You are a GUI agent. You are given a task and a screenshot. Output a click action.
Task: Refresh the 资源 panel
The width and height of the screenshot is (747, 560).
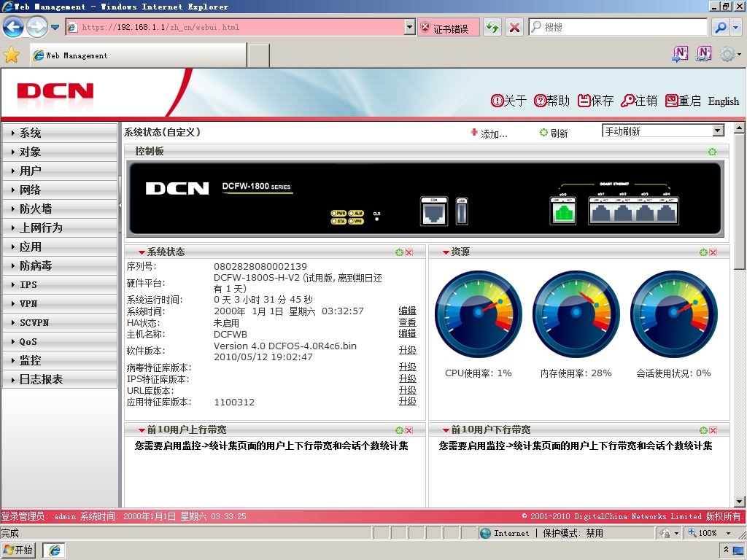pos(703,252)
